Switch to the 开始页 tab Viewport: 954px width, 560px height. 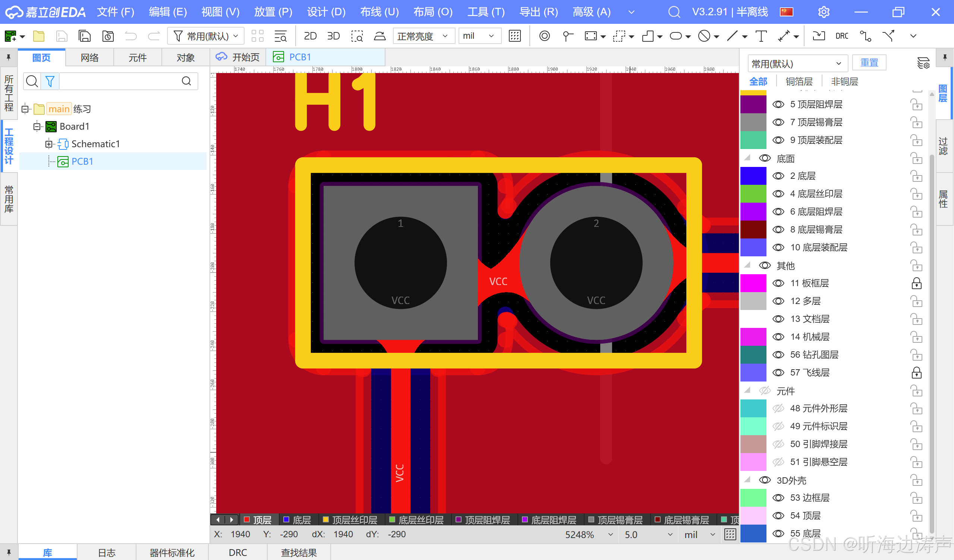pyautogui.click(x=238, y=57)
